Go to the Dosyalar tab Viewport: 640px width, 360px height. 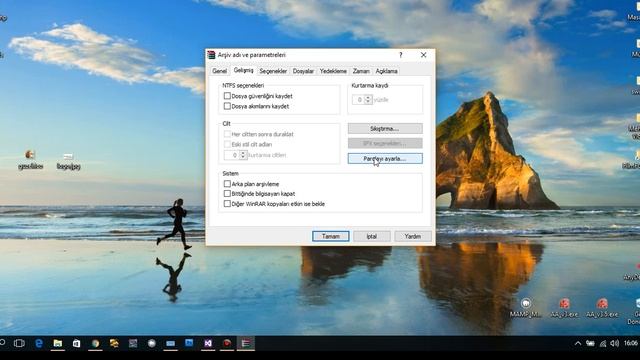tap(303, 71)
